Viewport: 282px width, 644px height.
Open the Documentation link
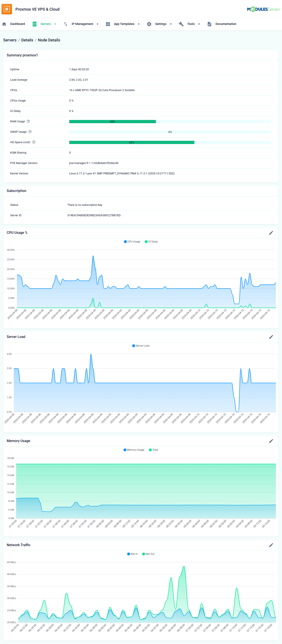pyautogui.click(x=226, y=24)
